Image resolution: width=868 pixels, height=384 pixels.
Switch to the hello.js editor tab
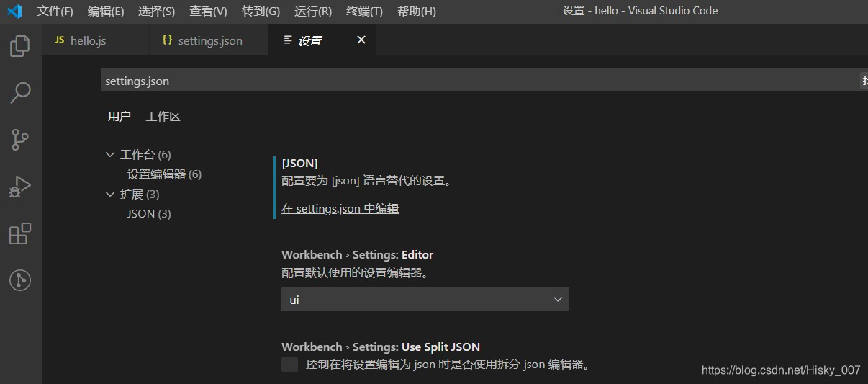coord(96,40)
